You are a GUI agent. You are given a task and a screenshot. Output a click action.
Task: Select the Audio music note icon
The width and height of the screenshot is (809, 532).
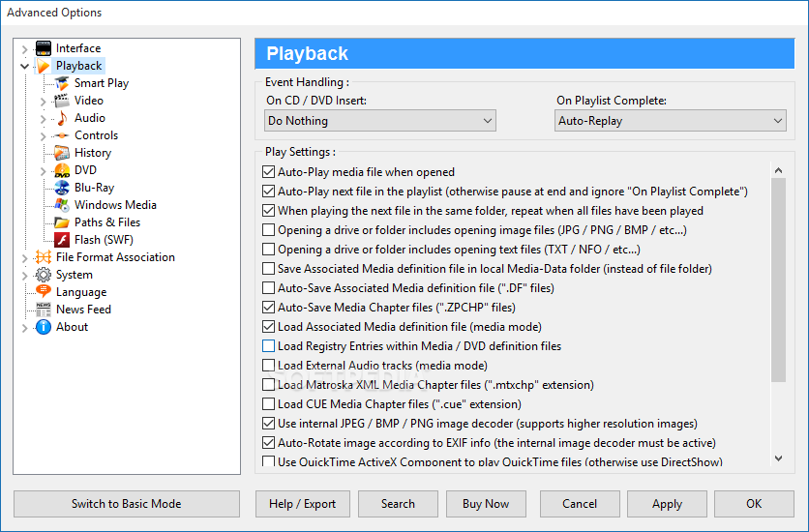pos(62,118)
